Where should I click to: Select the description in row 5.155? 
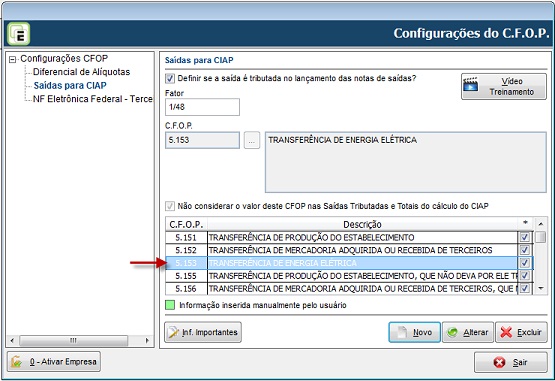tap(362, 275)
